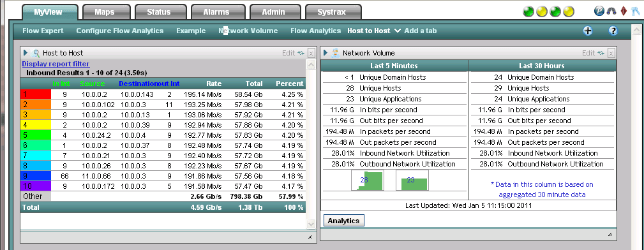Click Last 30 Hours column header
This screenshot has width=644, height=250.
(x=542, y=66)
